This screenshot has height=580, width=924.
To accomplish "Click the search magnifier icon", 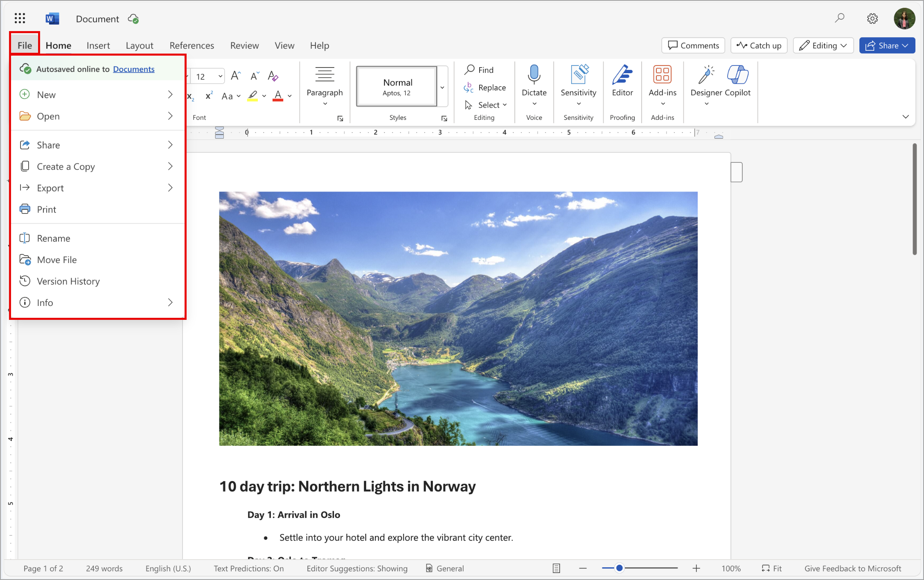I will tap(840, 18).
